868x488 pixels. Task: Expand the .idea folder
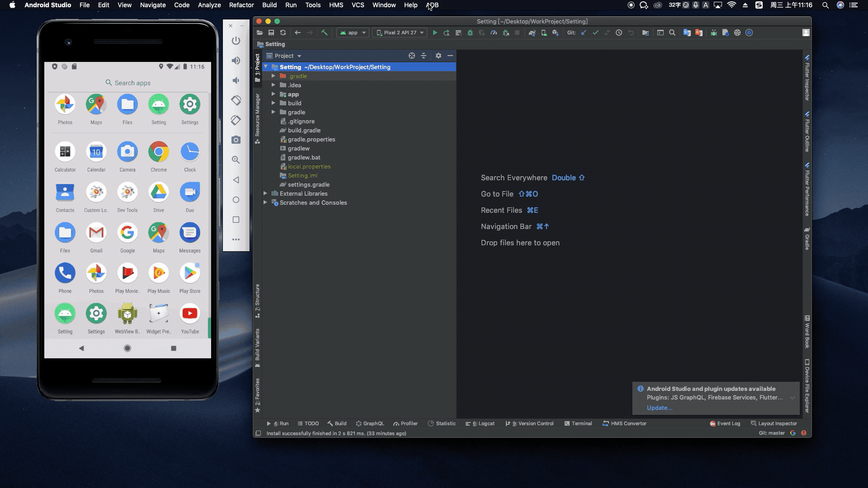point(274,85)
